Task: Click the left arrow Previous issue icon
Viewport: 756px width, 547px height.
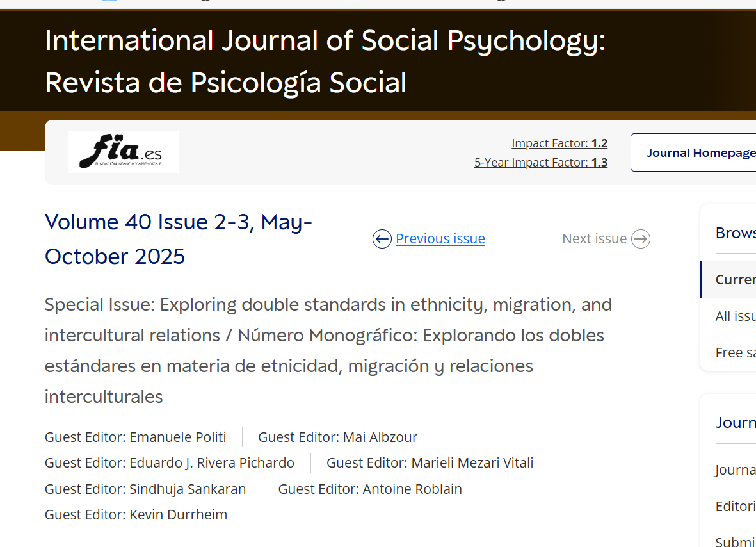Action: (x=382, y=239)
